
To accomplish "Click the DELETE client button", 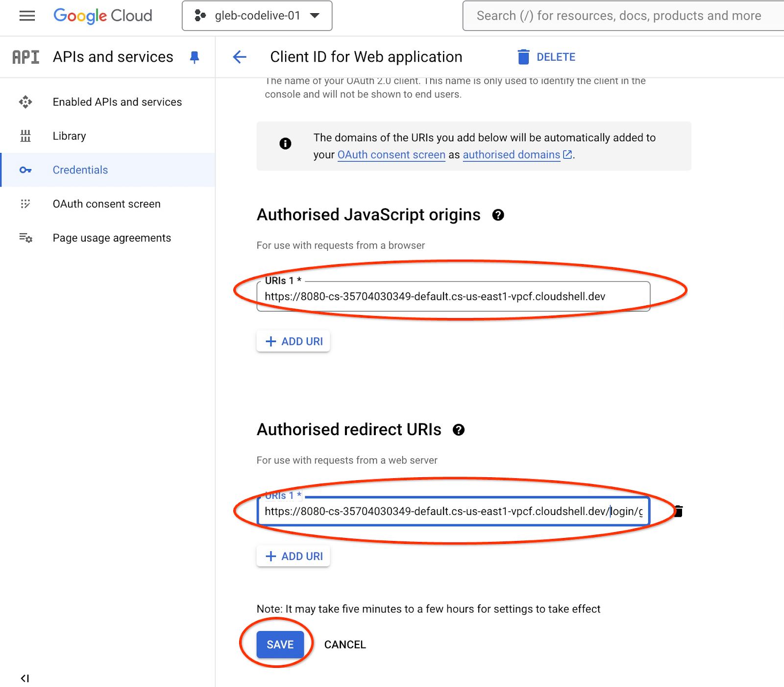I will (547, 57).
